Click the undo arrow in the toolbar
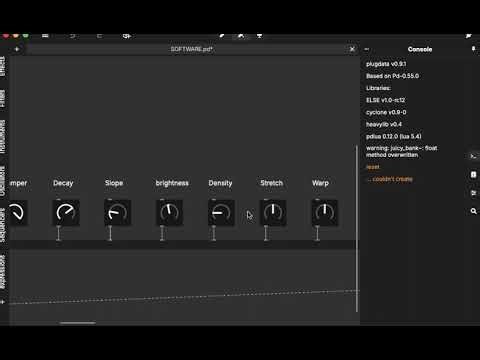Screen dimensions: 480x360 (72, 35)
